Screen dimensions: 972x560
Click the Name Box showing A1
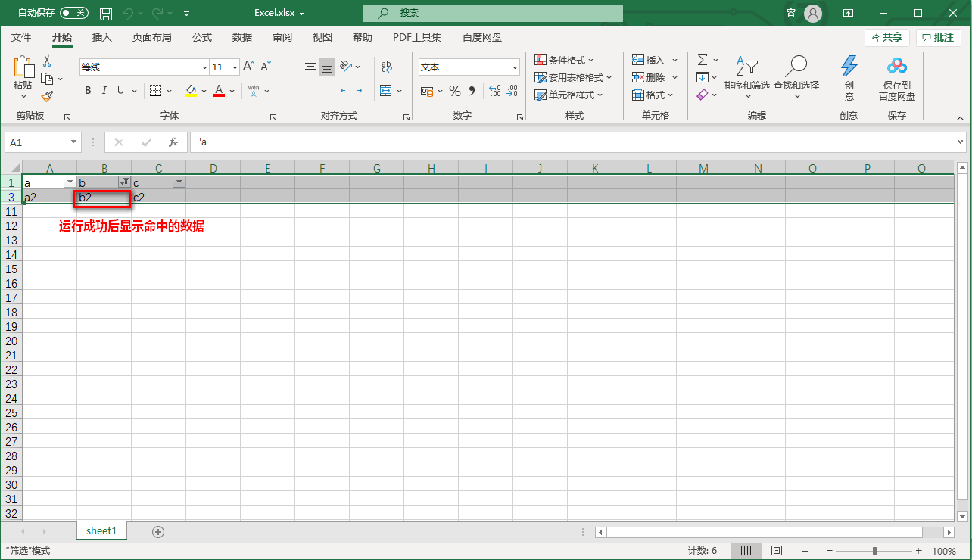point(42,142)
